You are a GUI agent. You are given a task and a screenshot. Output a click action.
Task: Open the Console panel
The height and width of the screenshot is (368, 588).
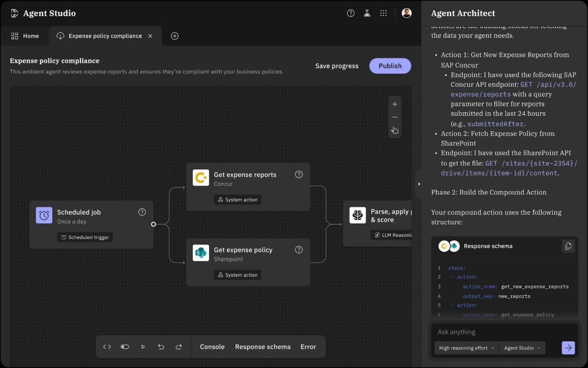click(x=212, y=347)
